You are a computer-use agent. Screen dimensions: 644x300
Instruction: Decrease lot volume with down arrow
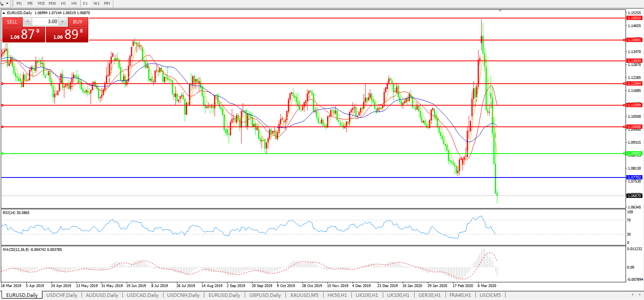coord(27,22)
